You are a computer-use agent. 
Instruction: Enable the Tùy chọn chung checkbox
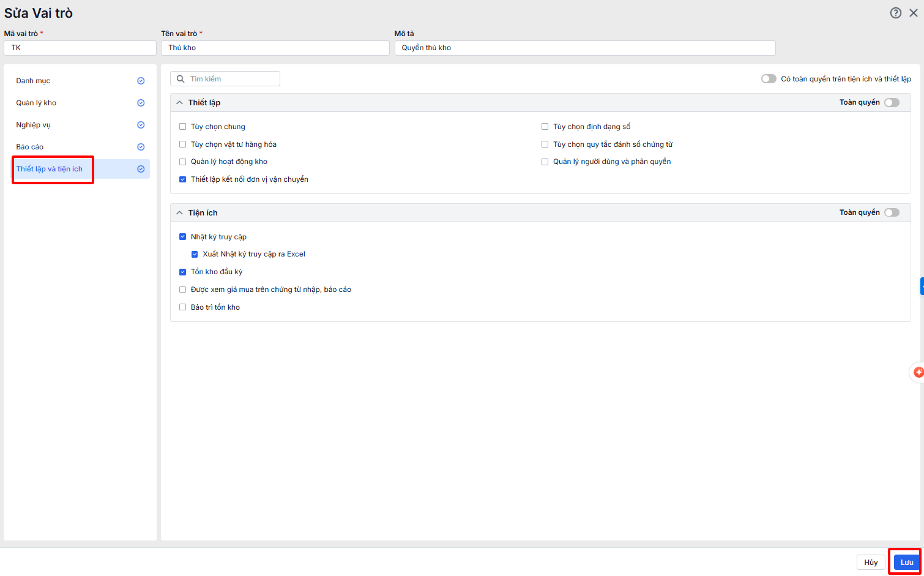click(x=182, y=127)
